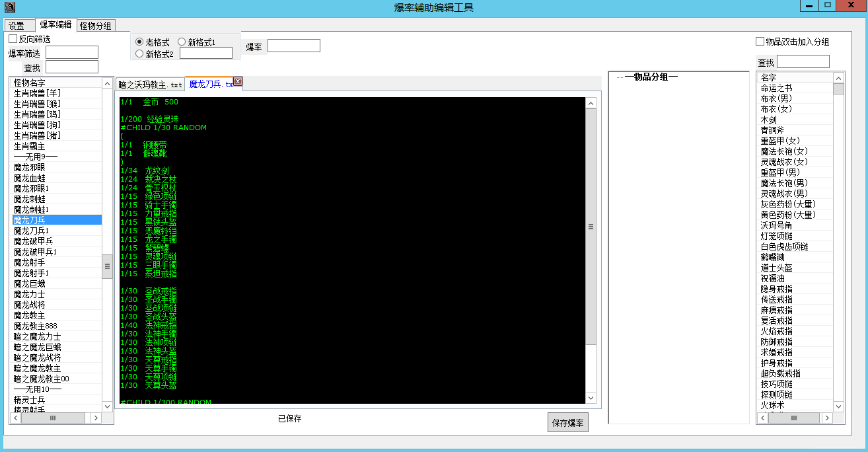Click the 爆率筛选 input field
This screenshot has height=452, width=868.
tap(71, 52)
